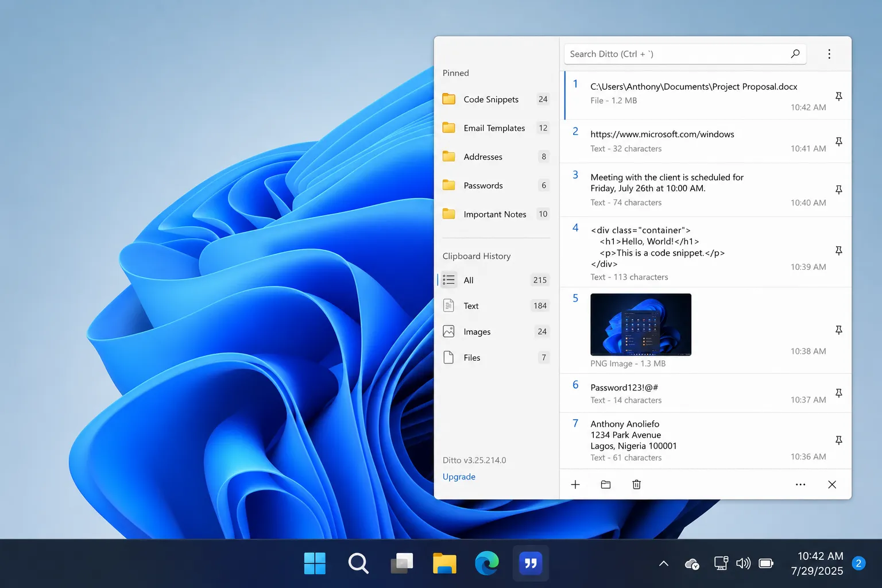882x588 pixels.
Task: Delete clip using the trash icon
Action: click(x=636, y=485)
